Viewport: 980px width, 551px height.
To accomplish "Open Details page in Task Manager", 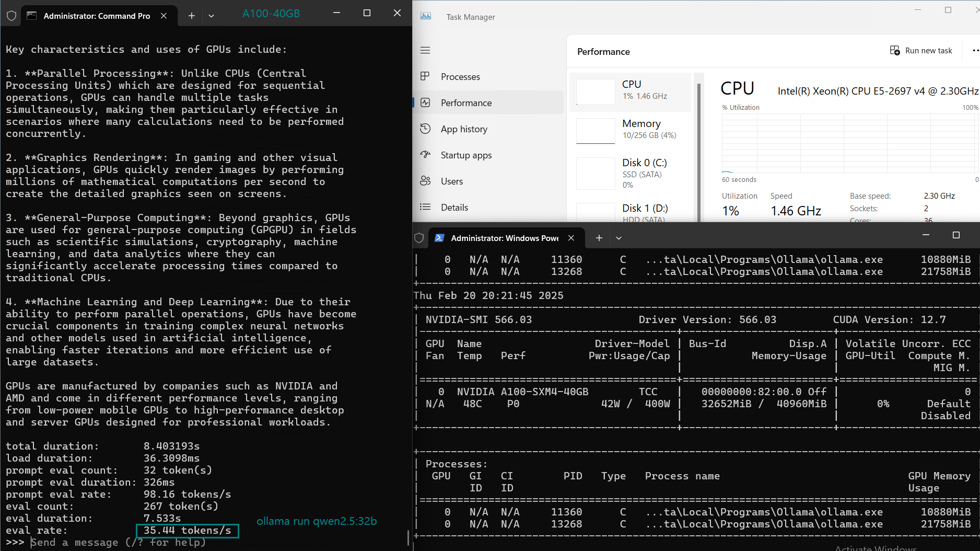I will (489, 207).
